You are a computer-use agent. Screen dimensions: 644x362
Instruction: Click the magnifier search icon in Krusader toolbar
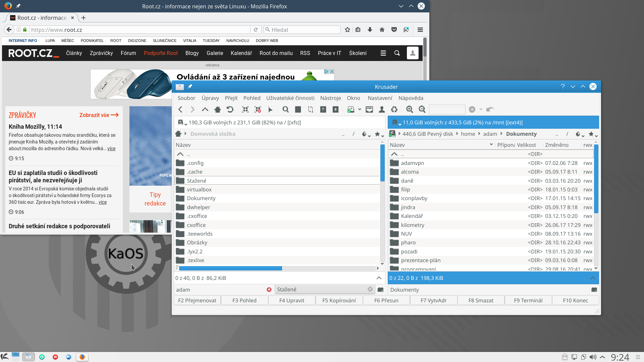click(285, 110)
